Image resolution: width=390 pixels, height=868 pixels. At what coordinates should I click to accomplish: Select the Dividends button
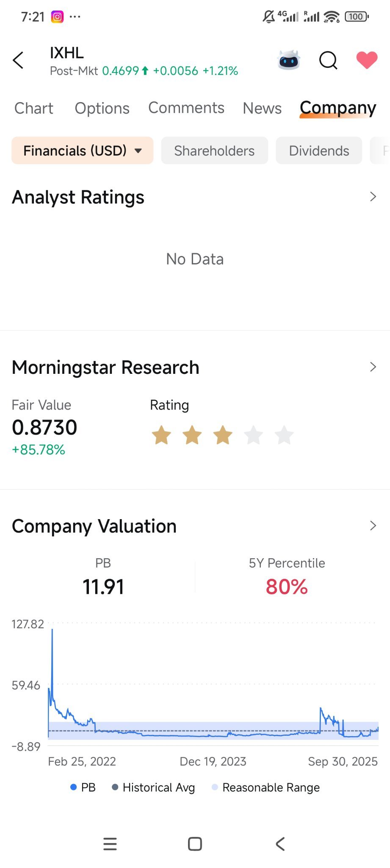(x=319, y=150)
